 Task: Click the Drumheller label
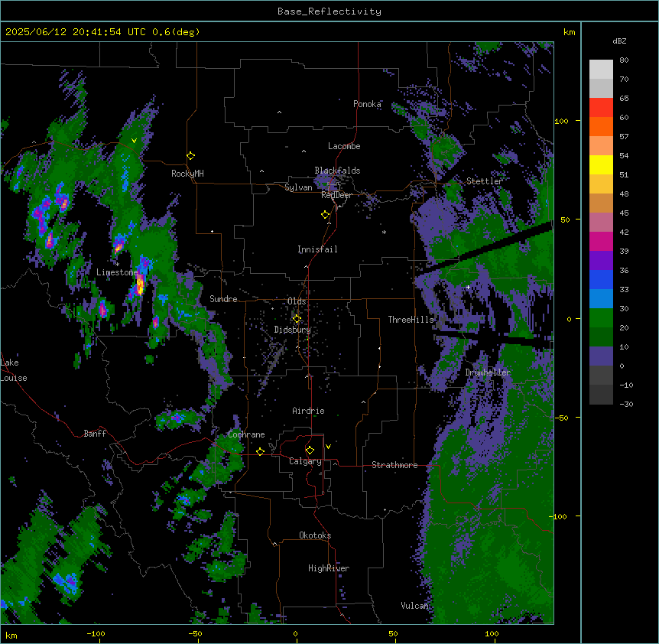point(488,372)
